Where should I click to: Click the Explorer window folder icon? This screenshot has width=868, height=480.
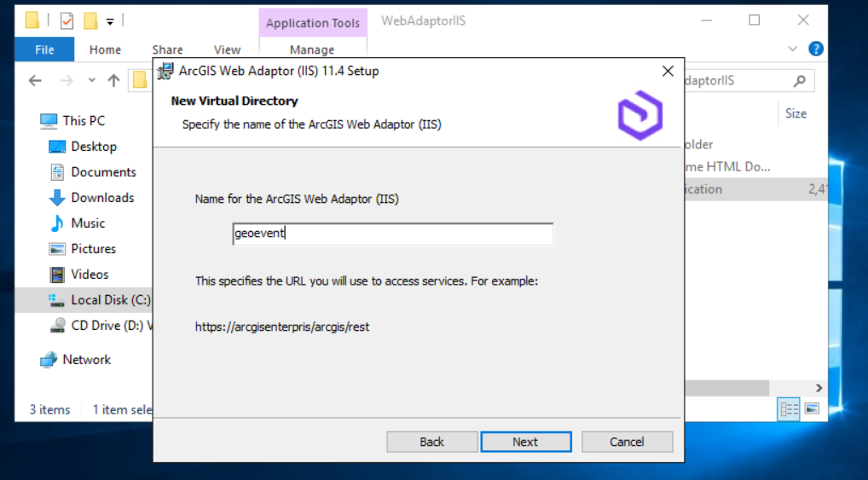pos(32,21)
